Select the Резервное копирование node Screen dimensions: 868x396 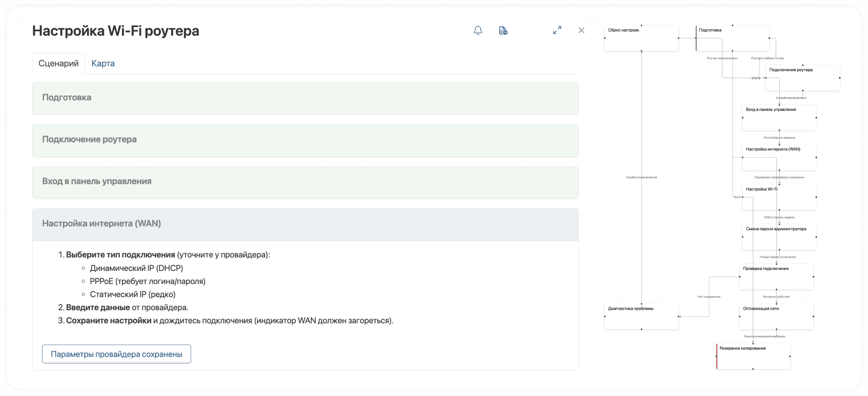click(x=753, y=356)
